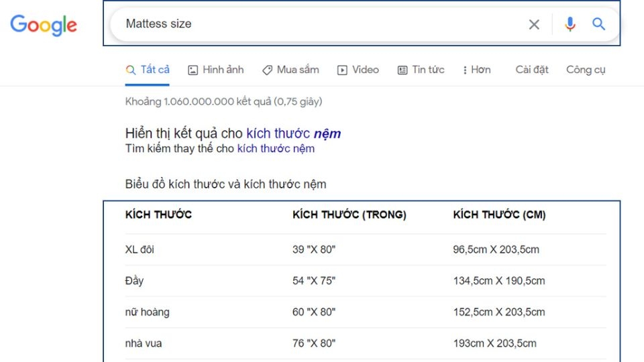This screenshot has height=362, width=644.
Task: Click the XL đôi table row
Action: (x=366, y=249)
